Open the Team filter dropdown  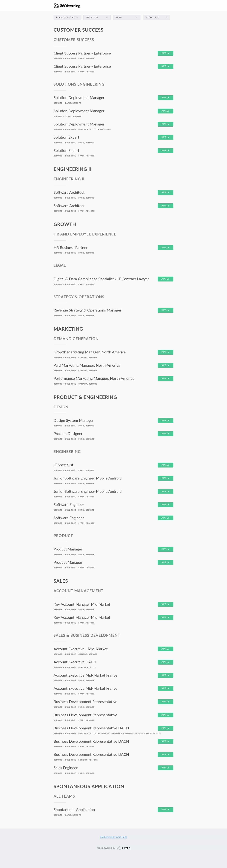click(126, 18)
